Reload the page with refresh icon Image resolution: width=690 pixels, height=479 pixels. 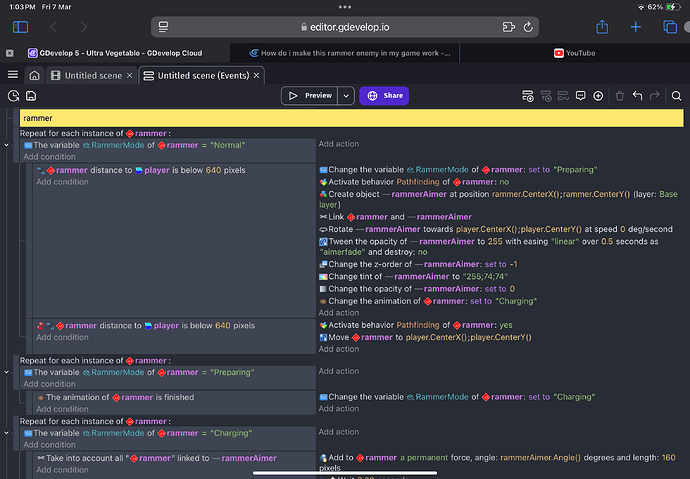coord(528,27)
